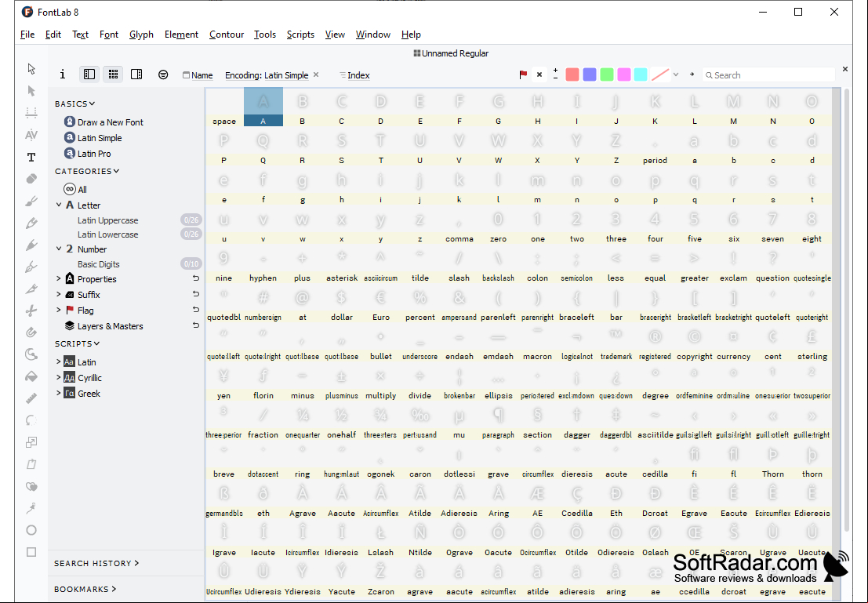Viewport: 868px width, 603px height.
Task: Select the Rotate tool
Action: [x=31, y=420]
